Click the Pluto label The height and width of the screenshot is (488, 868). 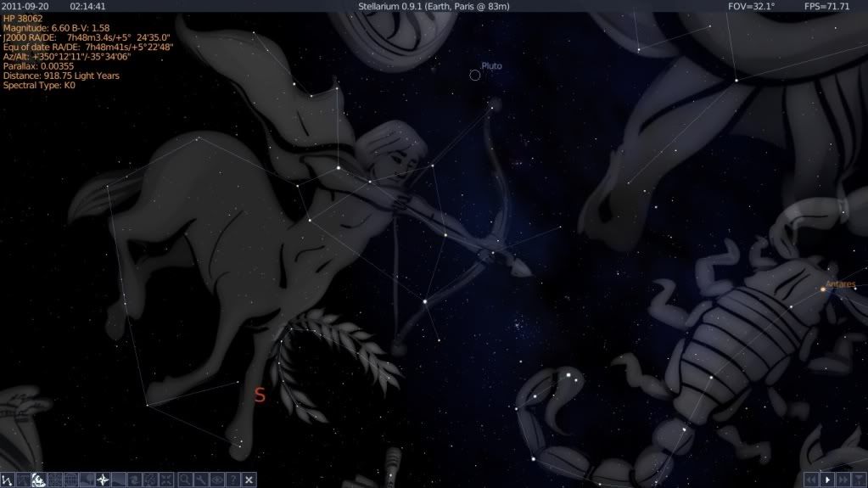click(x=491, y=66)
